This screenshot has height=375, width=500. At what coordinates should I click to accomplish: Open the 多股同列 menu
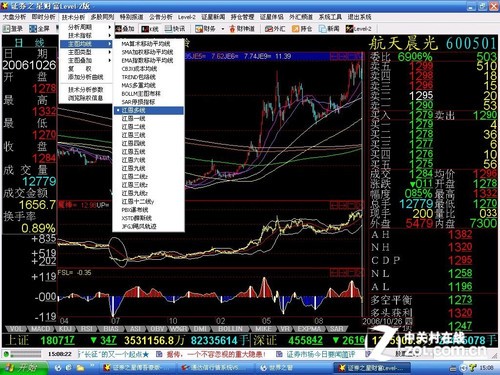(102, 17)
